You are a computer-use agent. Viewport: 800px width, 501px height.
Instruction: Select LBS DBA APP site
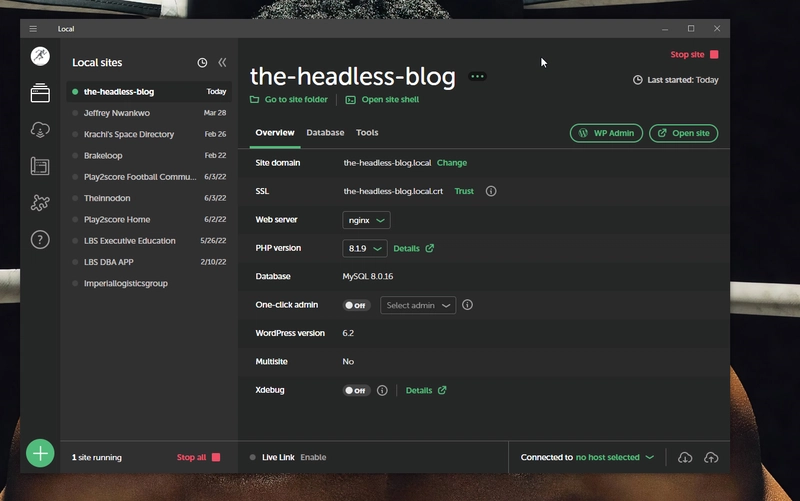149,262
